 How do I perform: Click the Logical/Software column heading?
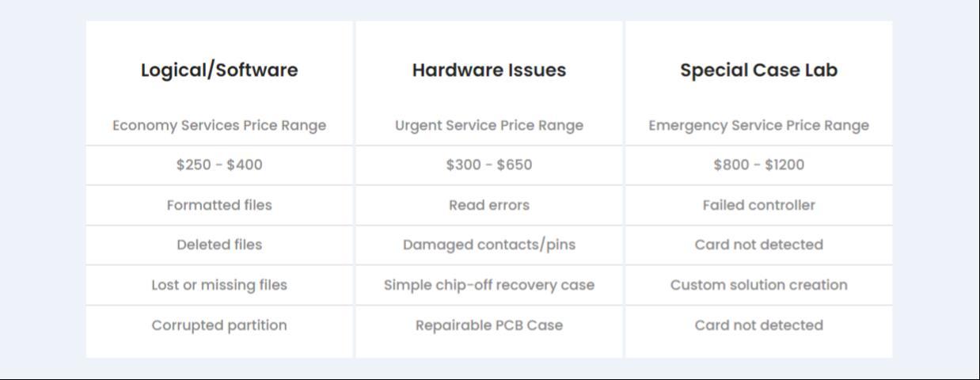[219, 70]
